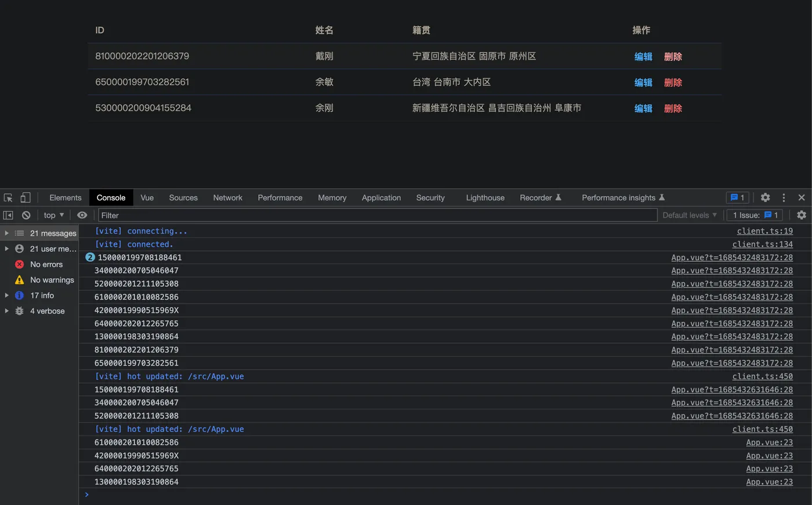
Task: Click the console prompt to enter a command
Action: [232, 495]
